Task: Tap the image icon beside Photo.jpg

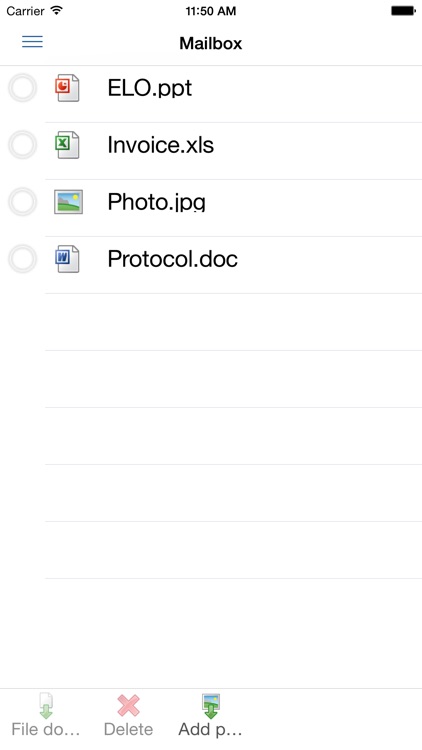Action: [x=68, y=201]
